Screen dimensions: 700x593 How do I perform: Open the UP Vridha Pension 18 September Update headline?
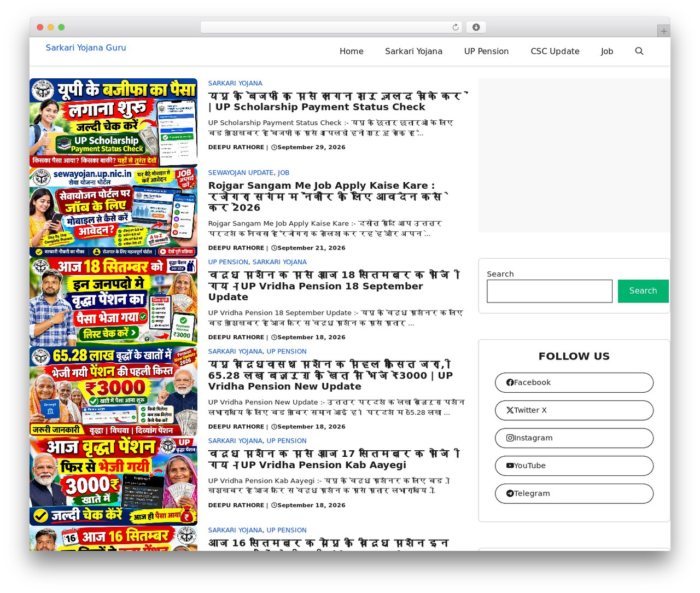[x=334, y=286]
